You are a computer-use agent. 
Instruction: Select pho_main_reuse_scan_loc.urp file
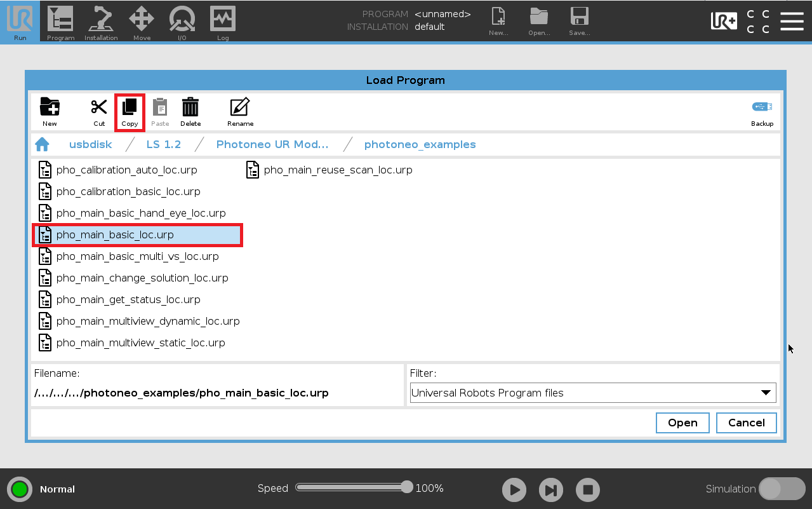329,170
